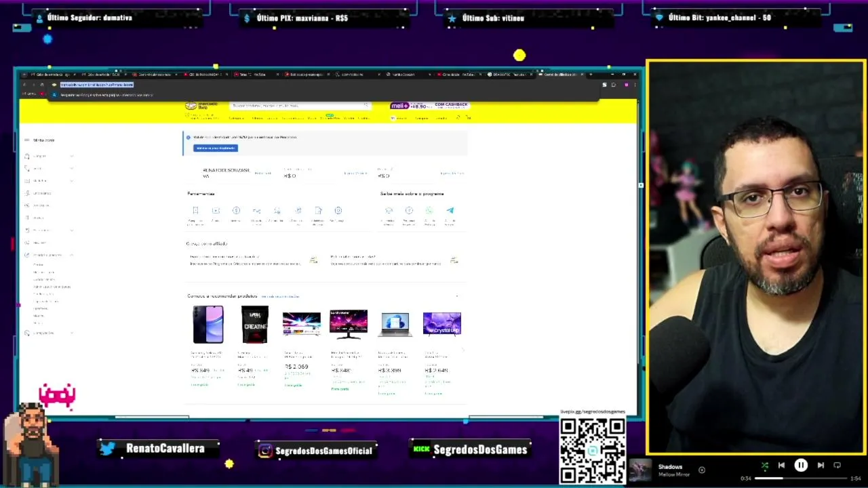Toggle shuffle in the music player

(765, 466)
